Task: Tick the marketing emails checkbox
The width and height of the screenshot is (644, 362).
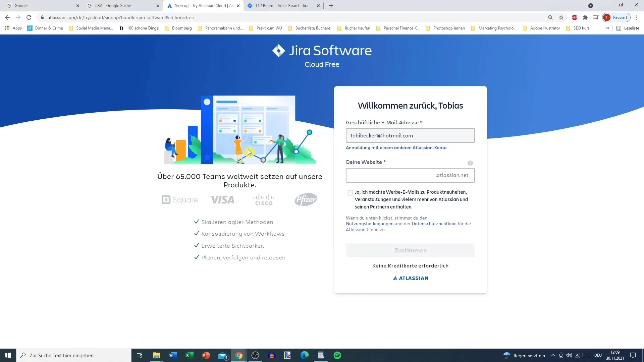Action: click(x=350, y=193)
